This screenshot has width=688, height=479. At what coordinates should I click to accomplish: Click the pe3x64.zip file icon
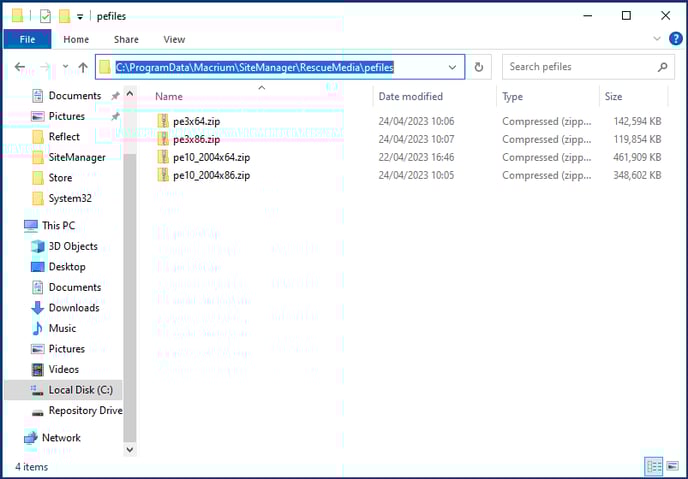click(x=164, y=121)
